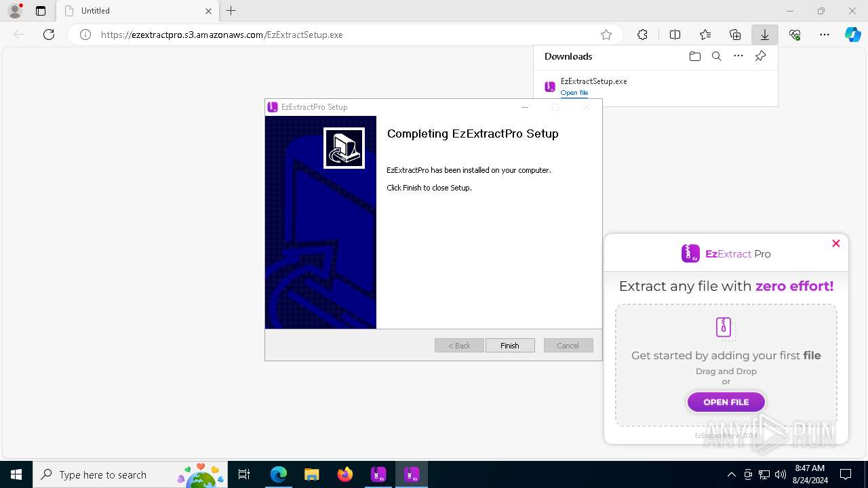
Task: Open the notification center icon
Action: click(x=846, y=474)
